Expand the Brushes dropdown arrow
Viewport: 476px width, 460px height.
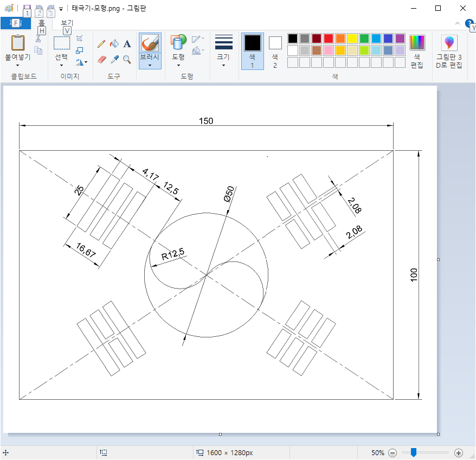tap(150, 65)
